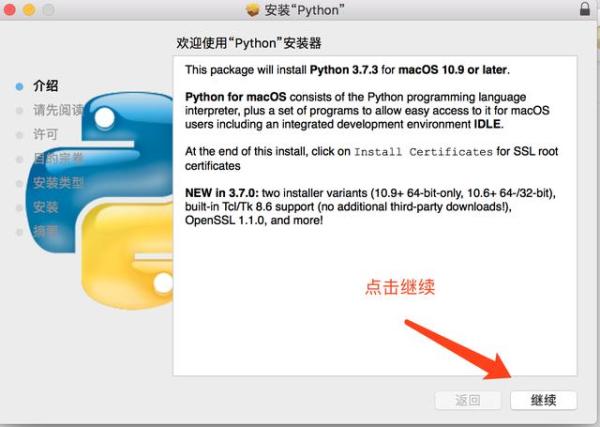Viewport: 600px width, 427px height.
Task: Click the package icon beside the window title
Action: pyautogui.click(x=253, y=10)
